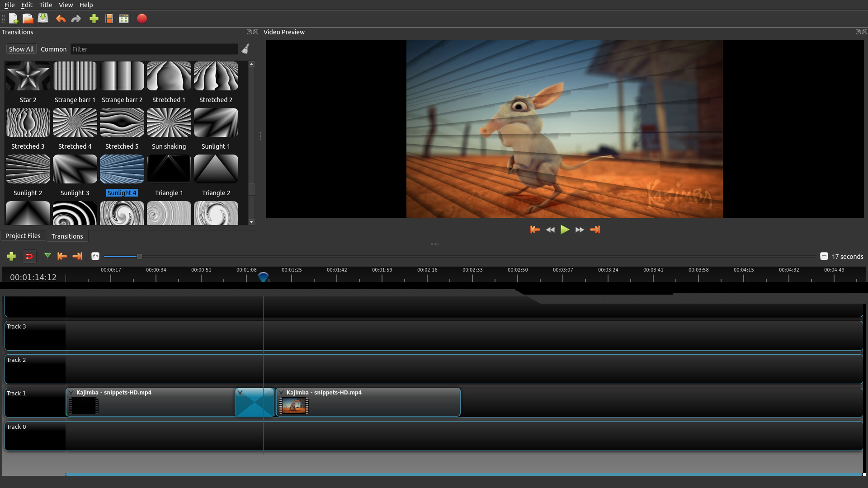The image size is (868, 488).
Task: Open the View menu
Action: pyautogui.click(x=66, y=5)
